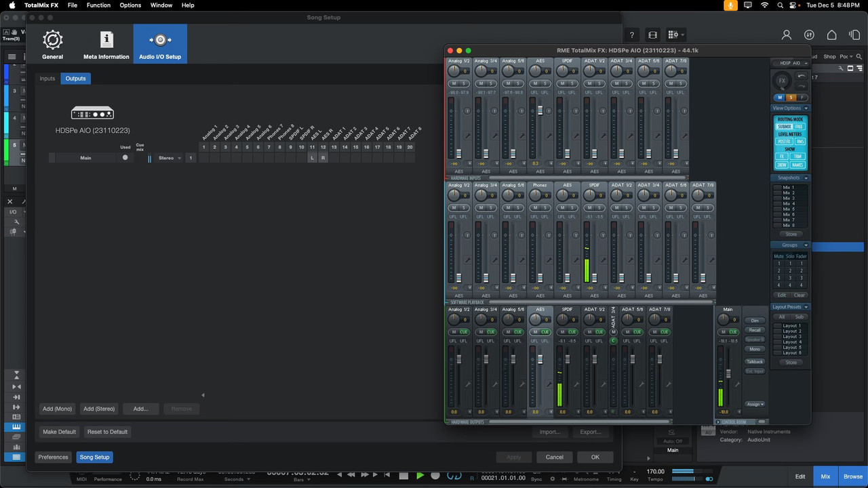Click the blue list icon in Studio One sidebar
Screen dimensions: 868x488
[x=16, y=457]
